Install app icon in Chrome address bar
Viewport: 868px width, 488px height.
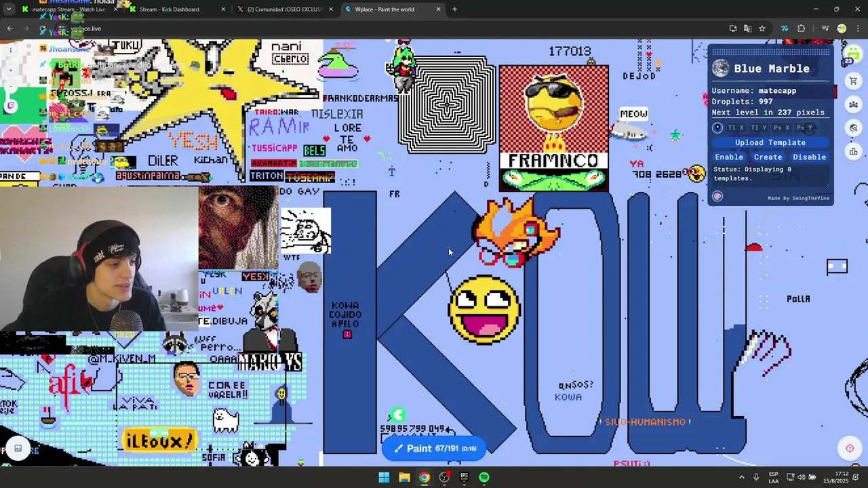pyautogui.click(x=733, y=28)
